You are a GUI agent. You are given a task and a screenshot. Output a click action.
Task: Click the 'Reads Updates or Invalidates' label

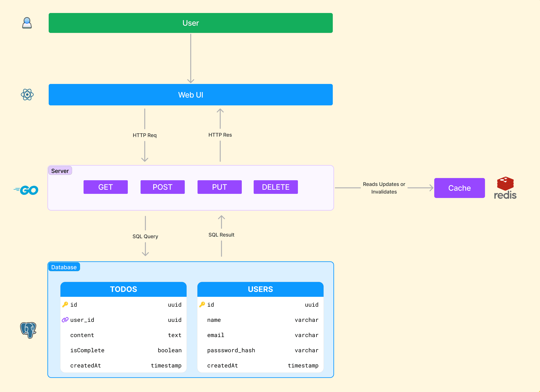click(384, 188)
